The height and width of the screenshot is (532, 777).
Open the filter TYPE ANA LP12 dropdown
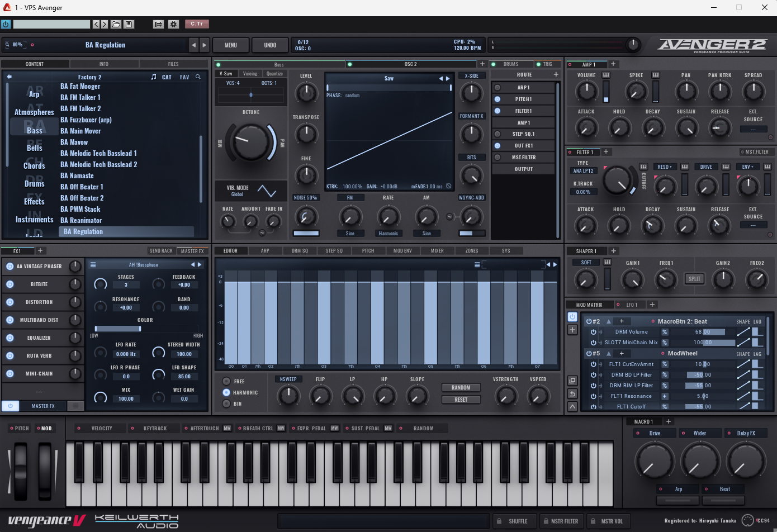pos(583,171)
